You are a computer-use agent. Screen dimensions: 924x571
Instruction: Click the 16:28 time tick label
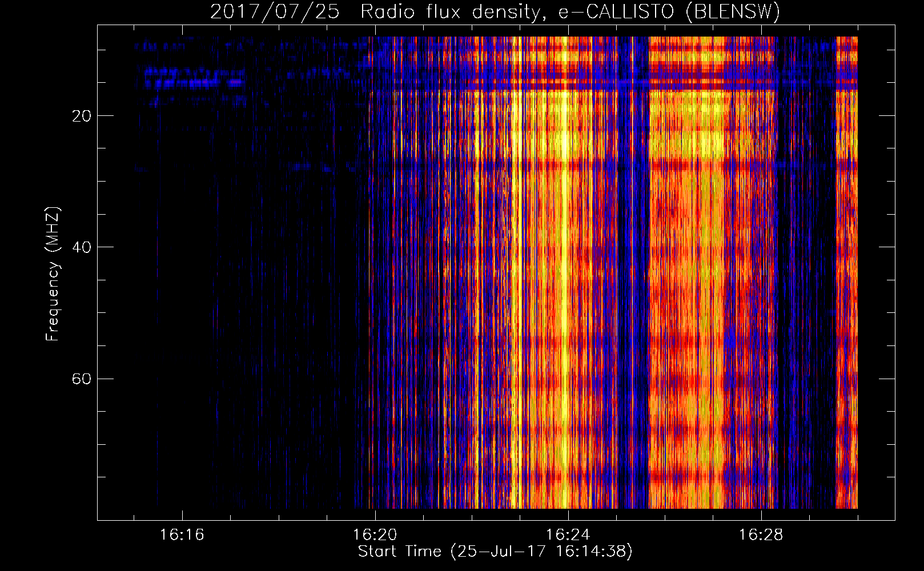tap(761, 535)
